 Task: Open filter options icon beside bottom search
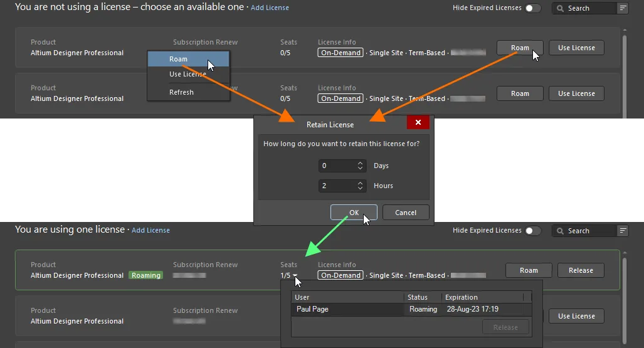click(623, 231)
